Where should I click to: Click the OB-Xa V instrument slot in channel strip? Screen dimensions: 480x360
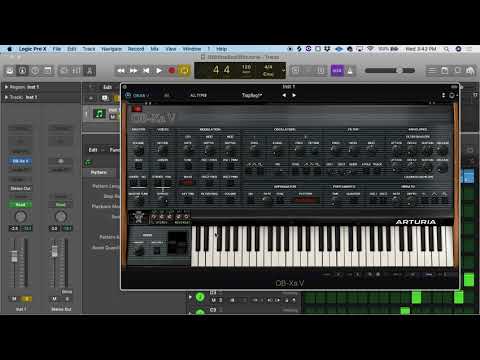(x=20, y=161)
